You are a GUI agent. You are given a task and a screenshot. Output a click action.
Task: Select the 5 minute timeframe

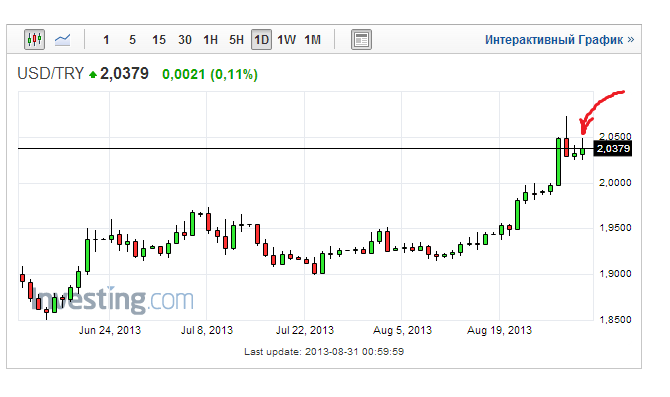click(x=132, y=40)
